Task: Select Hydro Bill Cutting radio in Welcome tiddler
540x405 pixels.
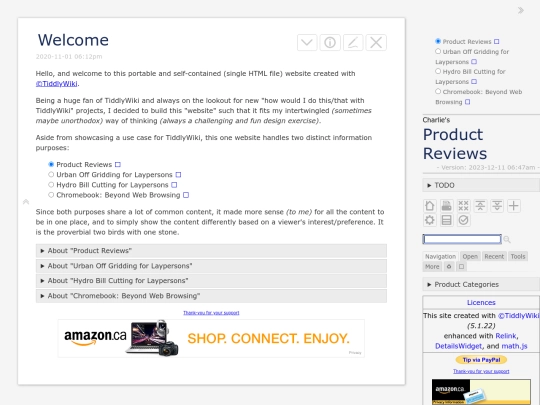Action: point(51,185)
